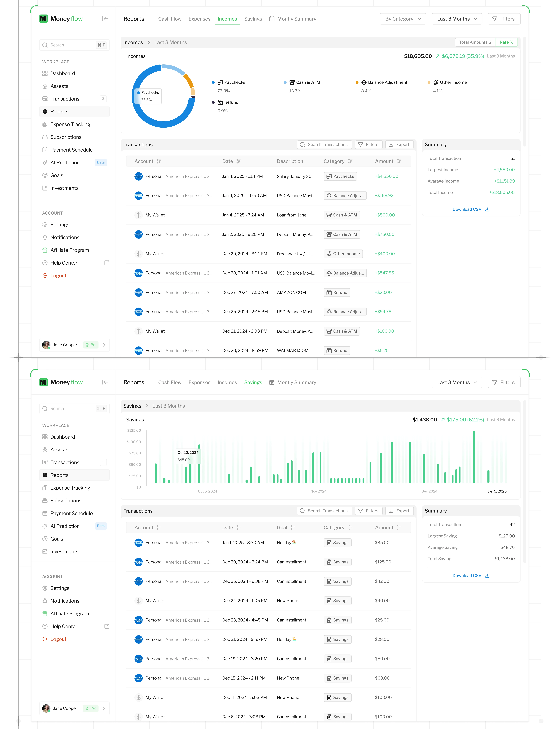Collapse the sidebar in the top panel
The height and width of the screenshot is (729, 560).
[x=105, y=19]
